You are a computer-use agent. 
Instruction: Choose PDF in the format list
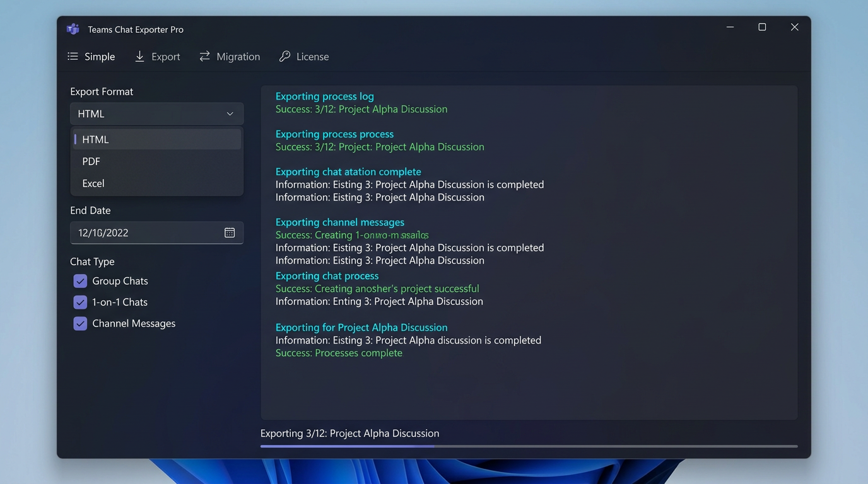click(x=156, y=161)
